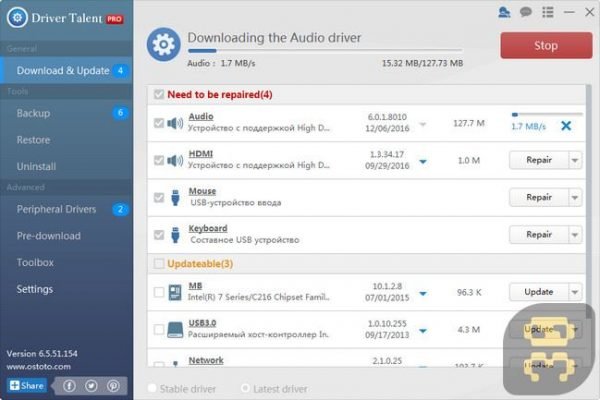Toggle the HDMI driver checkbox
This screenshot has height=400, width=600.
[x=159, y=160]
